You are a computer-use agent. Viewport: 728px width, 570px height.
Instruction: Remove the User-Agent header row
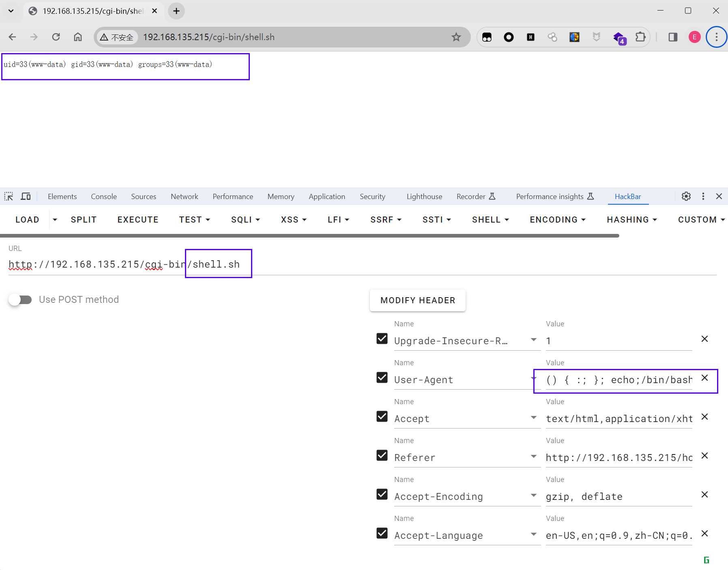[705, 378]
